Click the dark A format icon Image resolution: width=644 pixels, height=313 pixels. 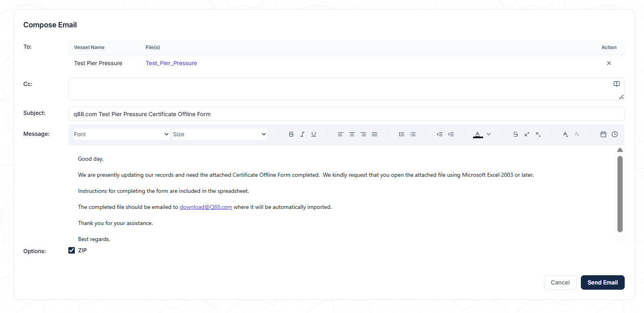[x=565, y=134]
